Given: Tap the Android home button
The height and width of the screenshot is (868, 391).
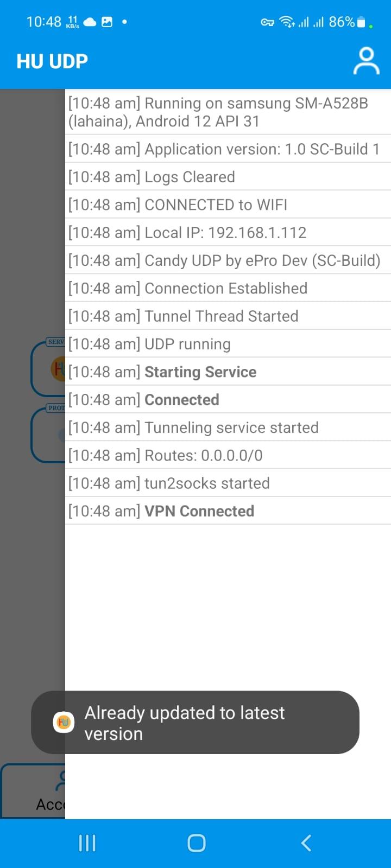Looking at the screenshot, I should click(196, 843).
